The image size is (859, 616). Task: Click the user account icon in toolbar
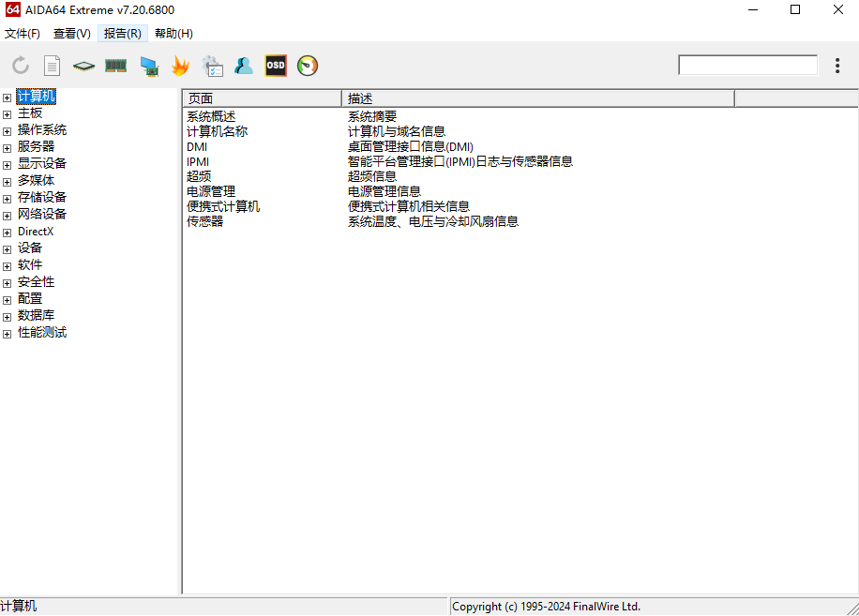pyautogui.click(x=244, y=66)
